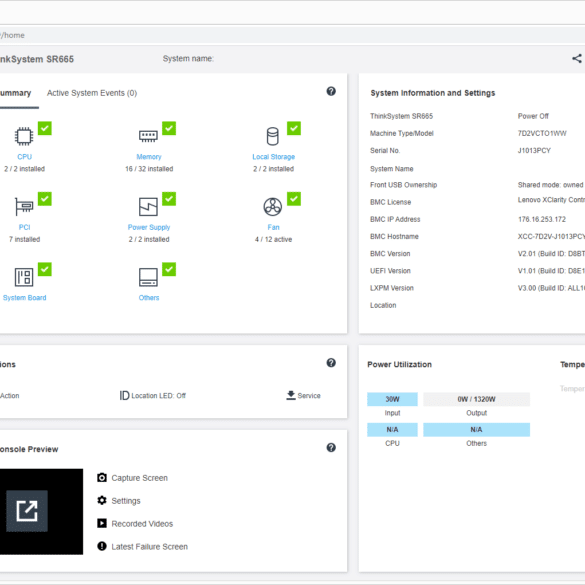Click the LXPM Version value
The width and height of the screenshot is (585, 585).
pyautogui.click(x=551, y=288)
